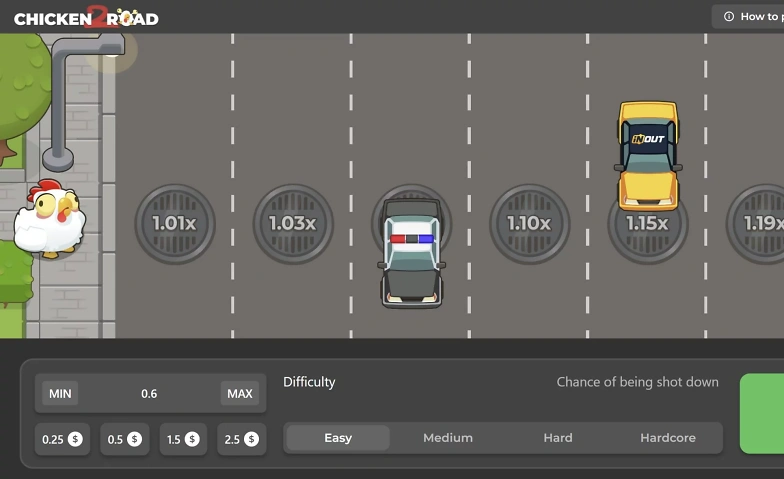Click the Chicken Road 2 logo
784x479 pixels.
coord(86,17)
